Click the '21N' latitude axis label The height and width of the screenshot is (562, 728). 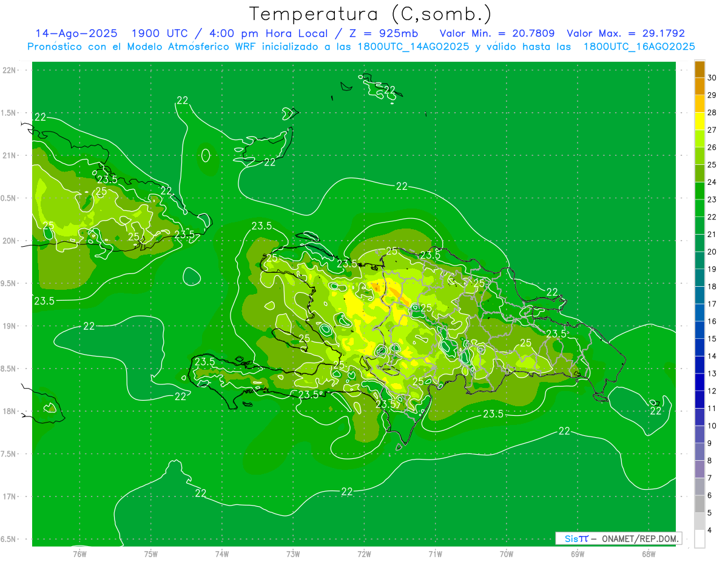(10, 155)
